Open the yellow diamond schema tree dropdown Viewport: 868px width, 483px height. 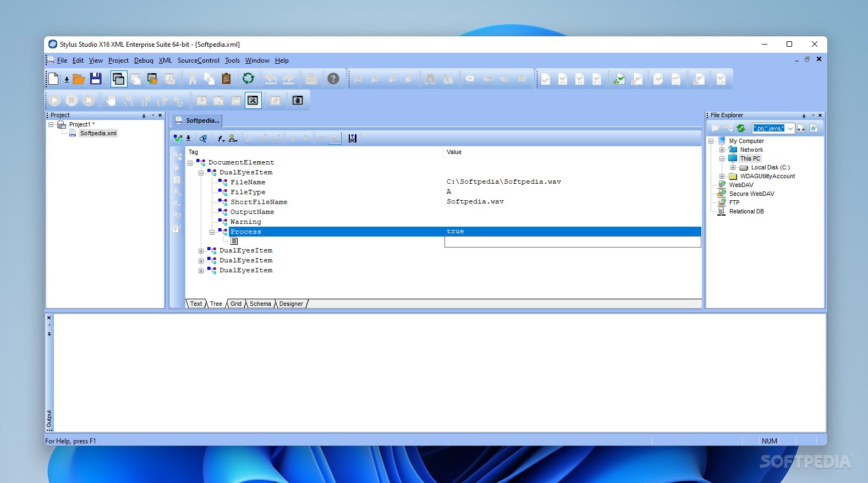(x=233, y=138)
